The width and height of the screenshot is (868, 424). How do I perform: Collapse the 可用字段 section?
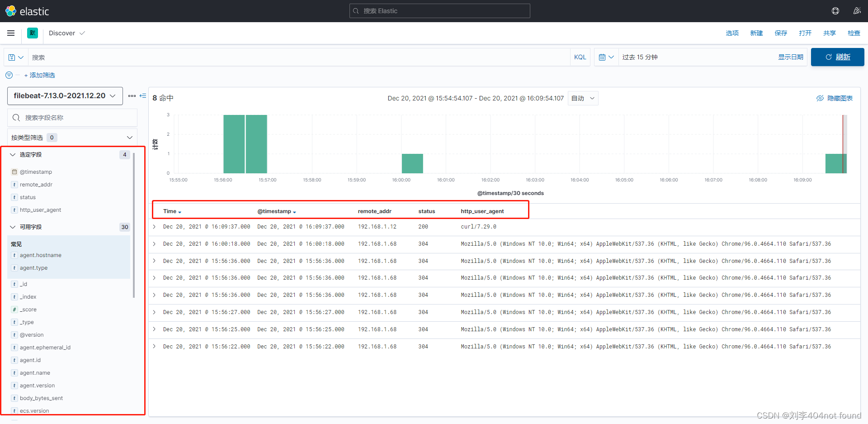[13, 227]
